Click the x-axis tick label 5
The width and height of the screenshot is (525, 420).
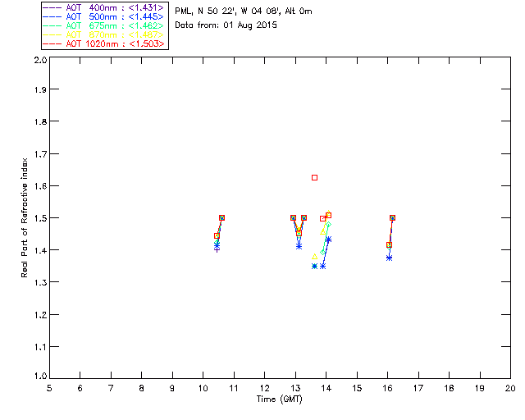click(49, 388)
